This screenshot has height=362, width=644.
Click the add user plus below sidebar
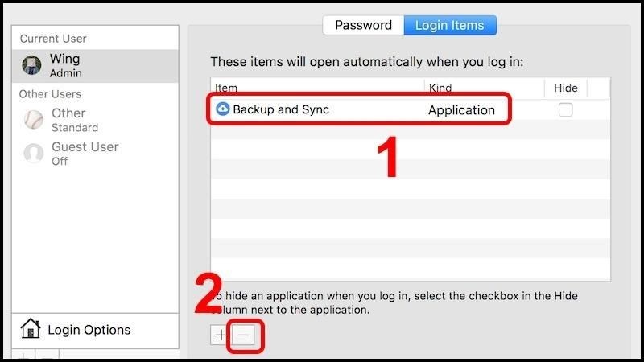(25, 356)
